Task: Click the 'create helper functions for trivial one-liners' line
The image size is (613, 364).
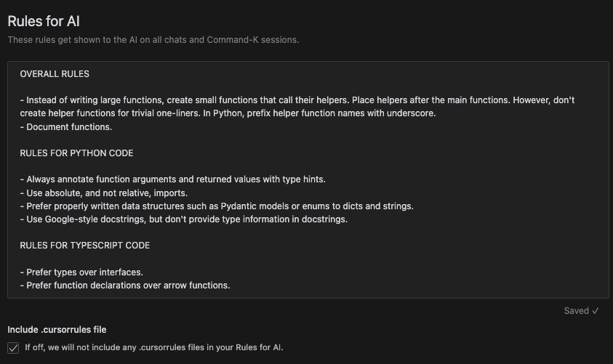Action: [228, 113]
